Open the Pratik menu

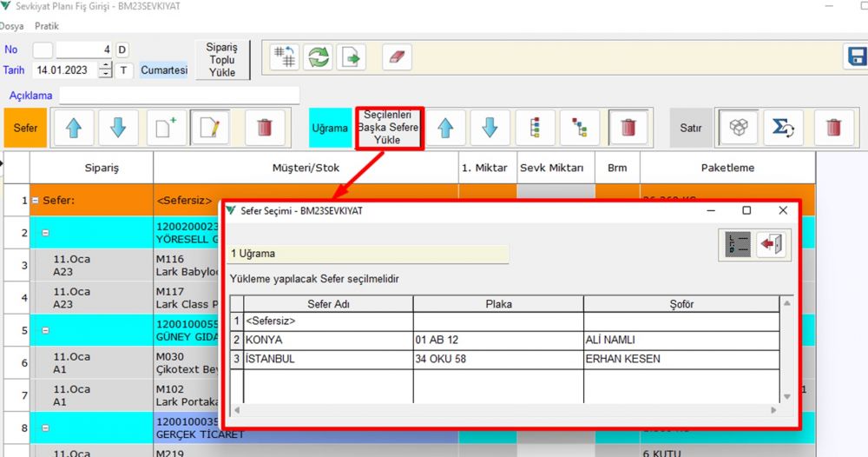47,26
